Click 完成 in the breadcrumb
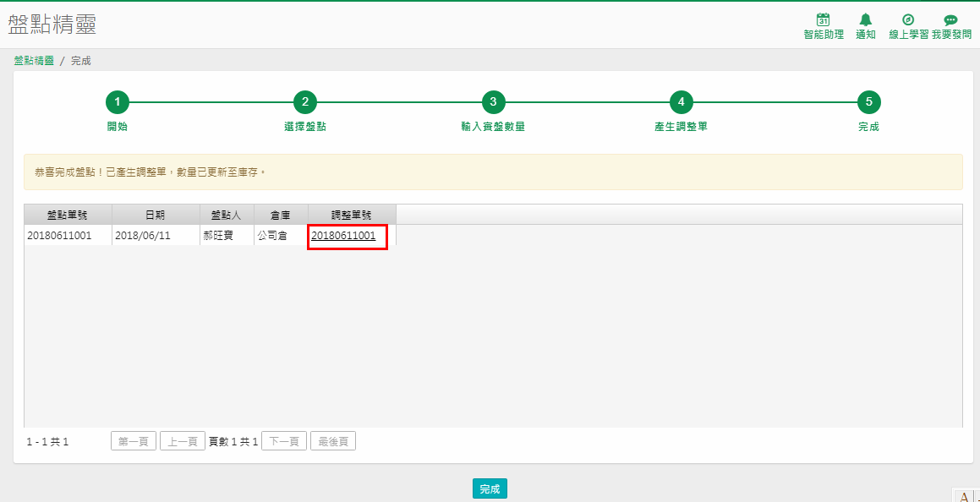Image resolution: width=980 pixels, height=502 pixels. point(80,61)
